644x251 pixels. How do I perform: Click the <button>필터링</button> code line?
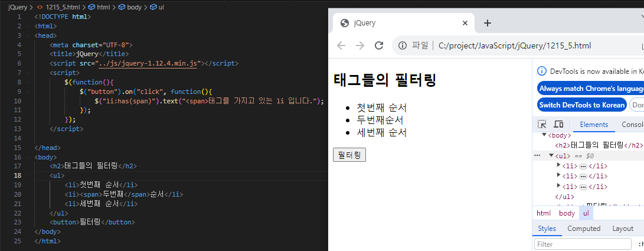(x=93, y=222)
